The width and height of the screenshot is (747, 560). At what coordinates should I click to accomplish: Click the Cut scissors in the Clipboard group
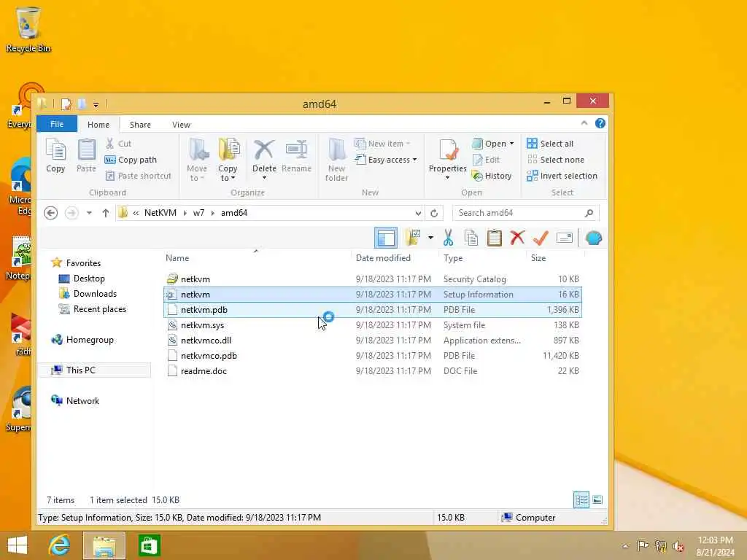tap(110, 144)
